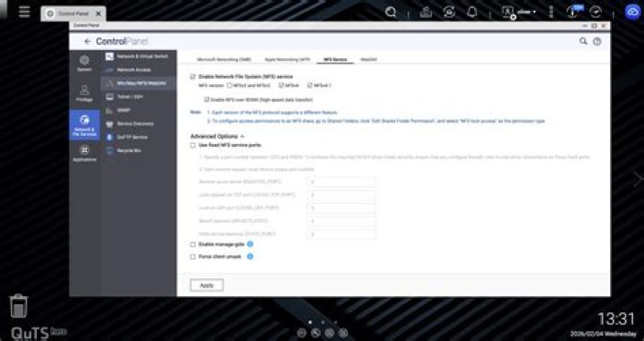The image size is (644, 341).
Task: Open the user account icon
Action: point(508,13)
